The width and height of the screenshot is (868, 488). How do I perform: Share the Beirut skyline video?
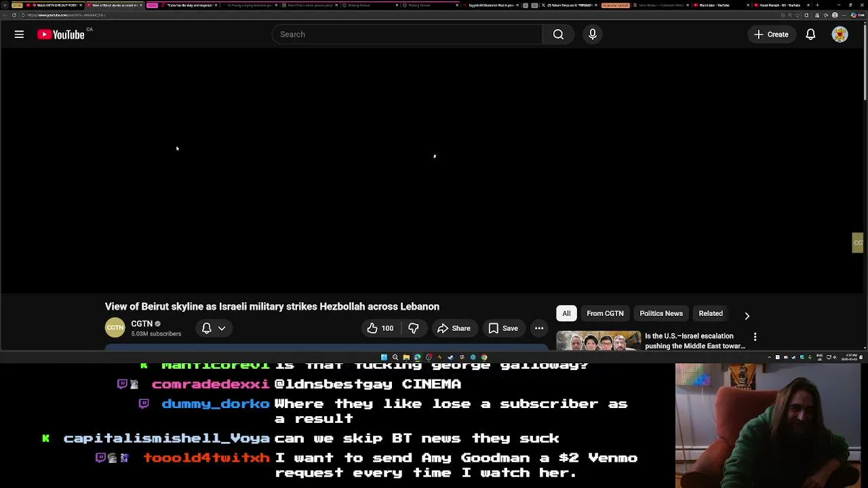click(454, 328)
